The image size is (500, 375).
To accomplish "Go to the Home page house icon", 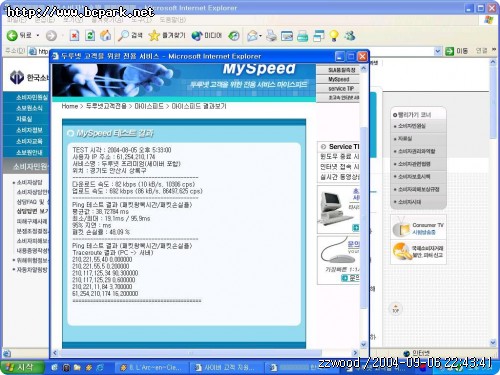I will point(106,35).
